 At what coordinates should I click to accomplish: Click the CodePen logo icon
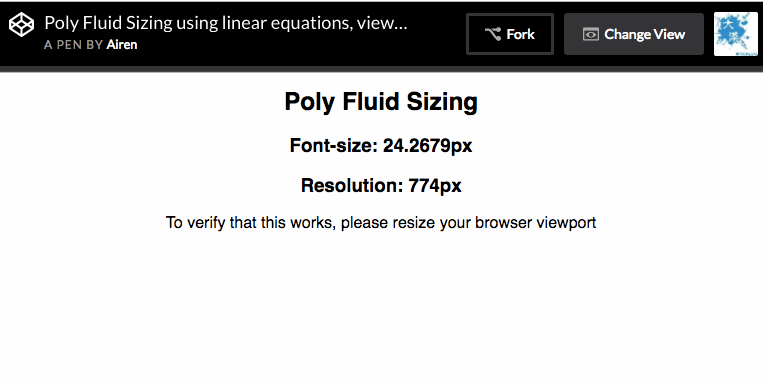click(22, 25)
